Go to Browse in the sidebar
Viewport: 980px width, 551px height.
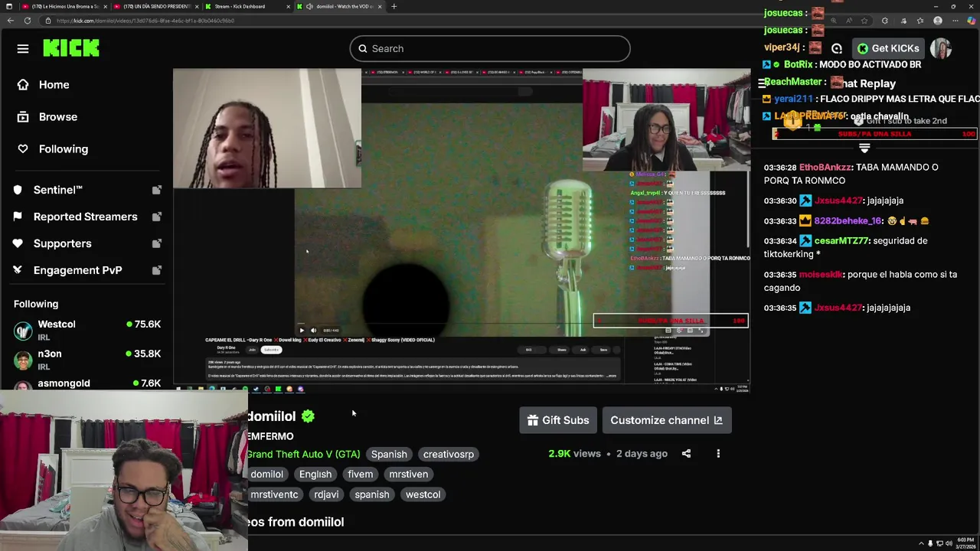coord(58,117)
